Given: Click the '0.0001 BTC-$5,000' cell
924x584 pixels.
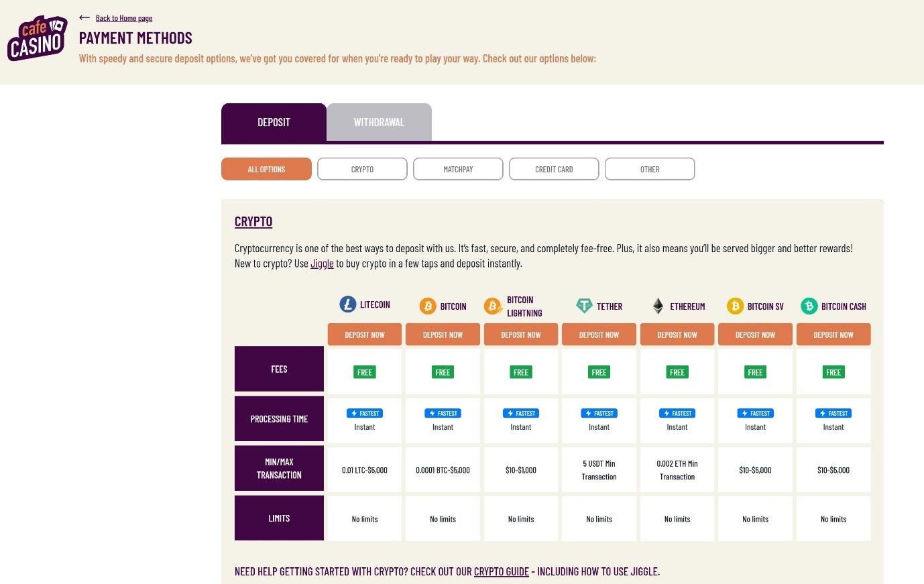Looking at the screenshot, I should 443,470.
